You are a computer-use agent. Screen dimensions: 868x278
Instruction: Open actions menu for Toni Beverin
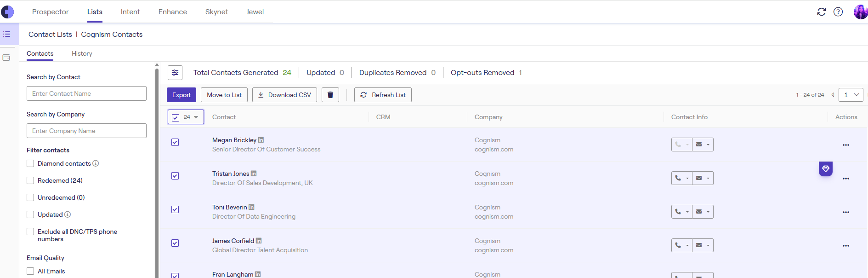pyautogui.click(x=845, y=212)
